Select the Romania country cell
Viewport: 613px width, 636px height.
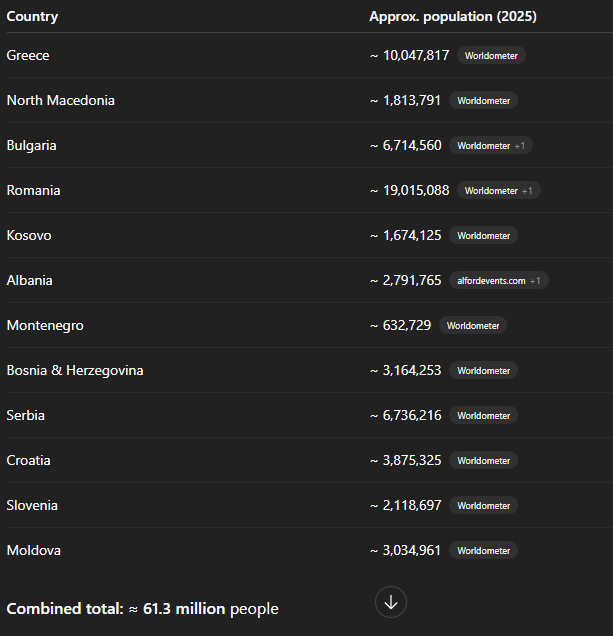click(x=34, y=191)
